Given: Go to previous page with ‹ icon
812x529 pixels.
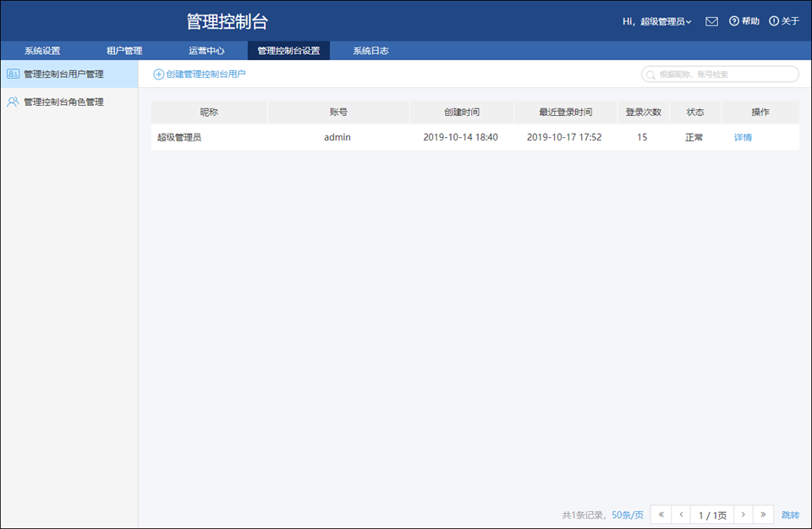Looking at the screenshot, I should [x=682, y=514].
